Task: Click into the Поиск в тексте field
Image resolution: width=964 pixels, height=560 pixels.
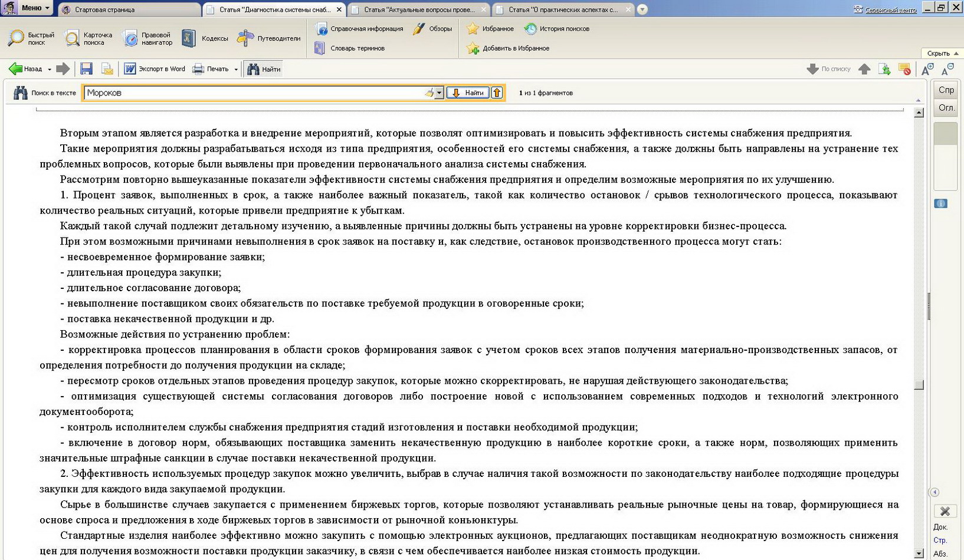Action: (x=254, y=93)
